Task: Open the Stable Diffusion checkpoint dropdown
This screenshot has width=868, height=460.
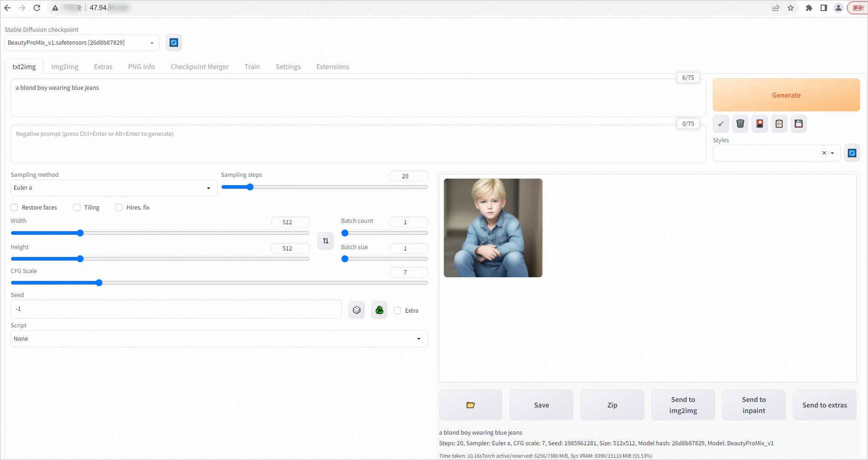Action: pyautogui.click(x=82, y=43)
